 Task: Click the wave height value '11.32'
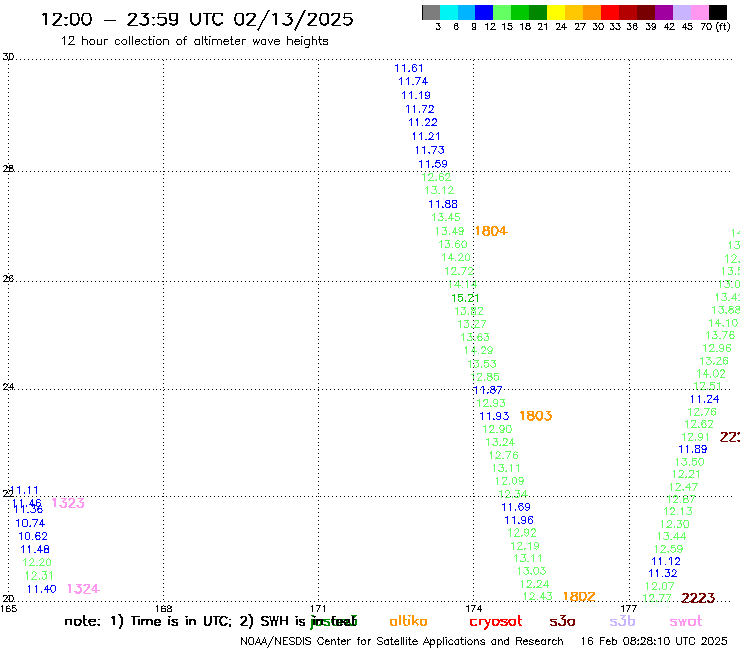point(663,573)
